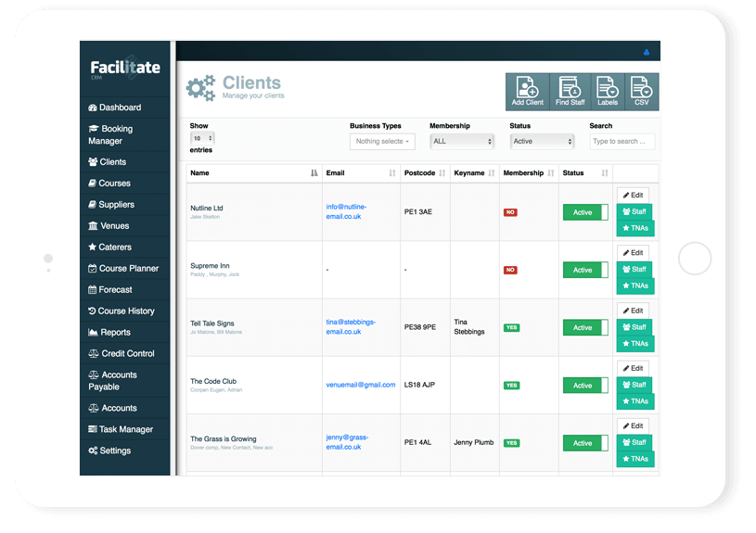This screenshot has width=756, height=533.
Task: Open the Find Staff tool
Action: (x=569, y=91)
